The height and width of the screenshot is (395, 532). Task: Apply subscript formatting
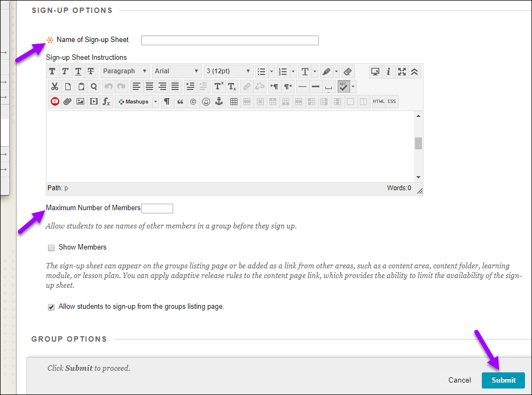point(232,87)
